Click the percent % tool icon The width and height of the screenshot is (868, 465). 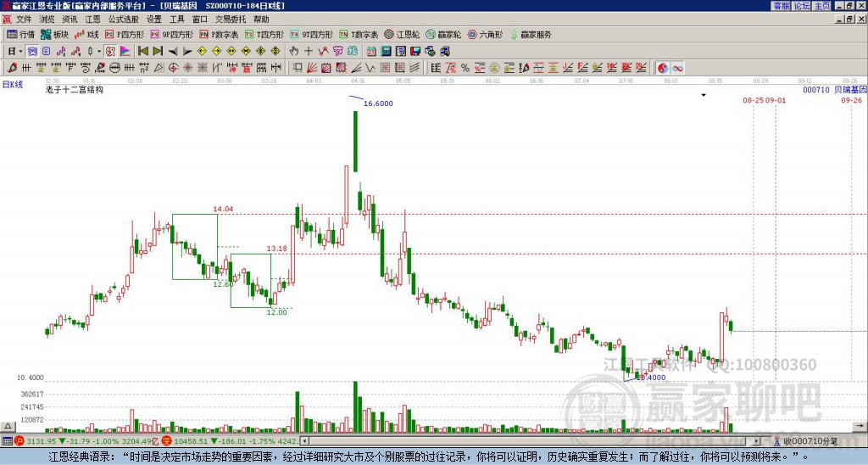(465, 68)
